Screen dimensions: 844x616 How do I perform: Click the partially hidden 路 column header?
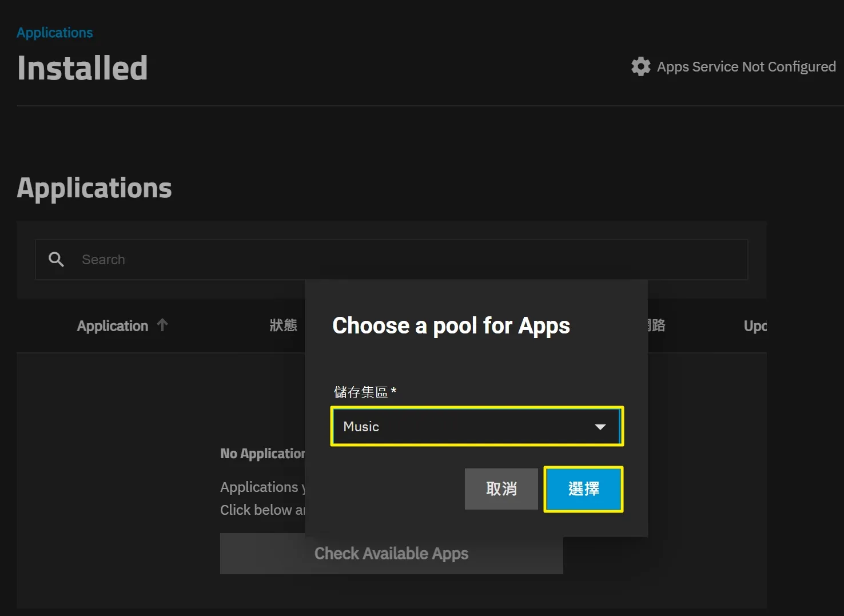tap(656, 325)
